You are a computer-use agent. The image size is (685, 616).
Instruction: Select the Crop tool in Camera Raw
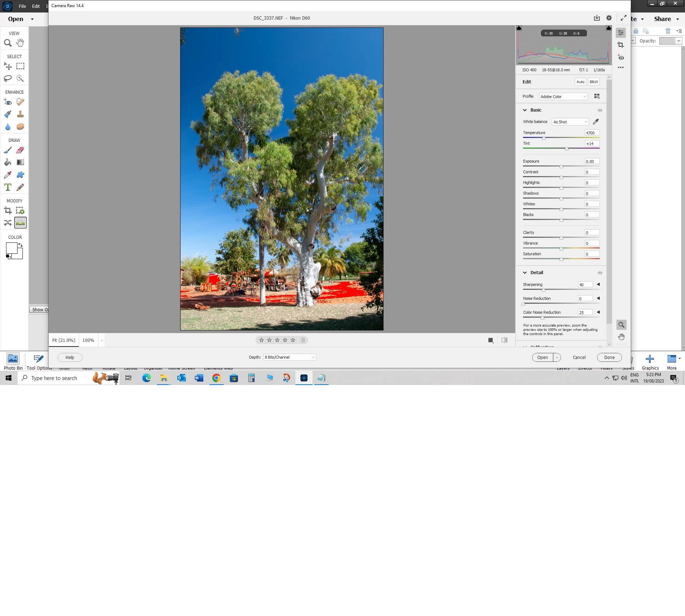pyautogui.click(x=621, y=45)
